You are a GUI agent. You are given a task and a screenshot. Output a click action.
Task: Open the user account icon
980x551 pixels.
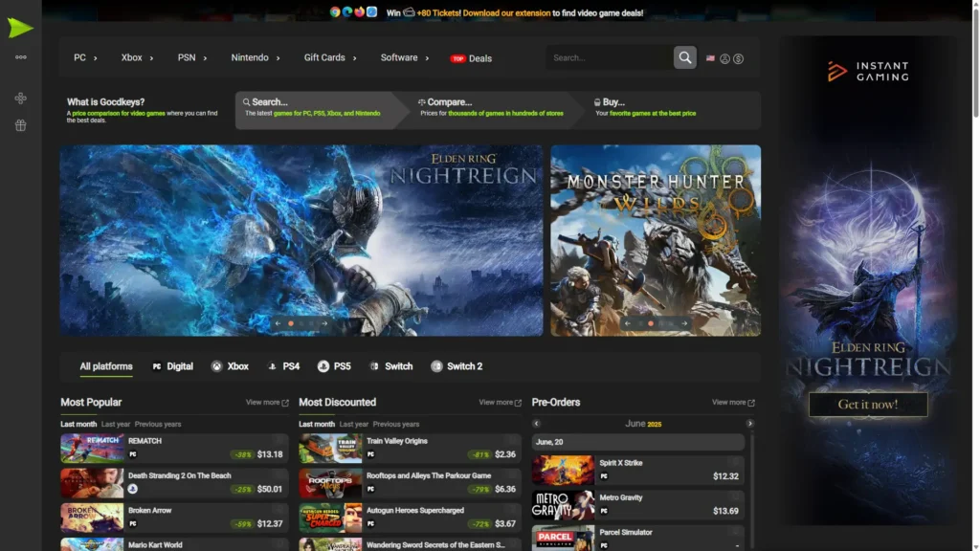(725, 58)
